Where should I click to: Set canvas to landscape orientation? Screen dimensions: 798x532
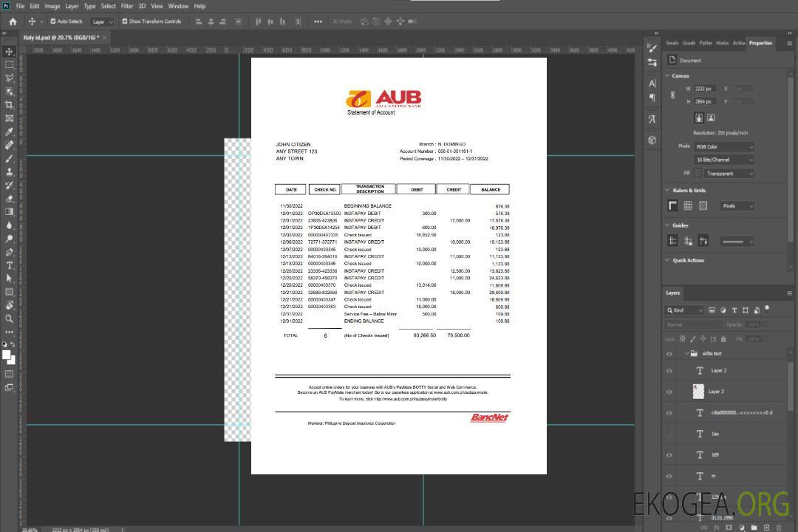[x=711, y=118]
